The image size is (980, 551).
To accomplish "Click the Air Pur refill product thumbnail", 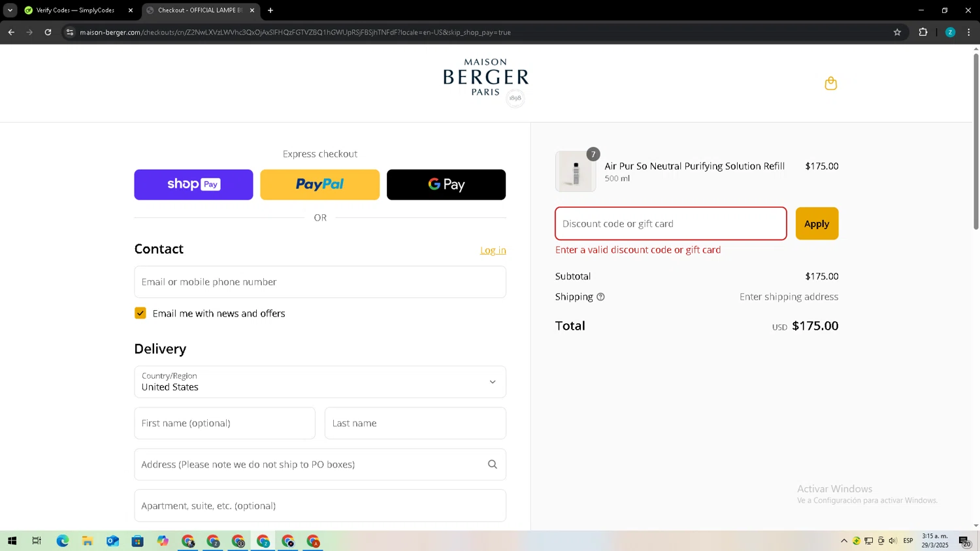I will click(576, 172).
